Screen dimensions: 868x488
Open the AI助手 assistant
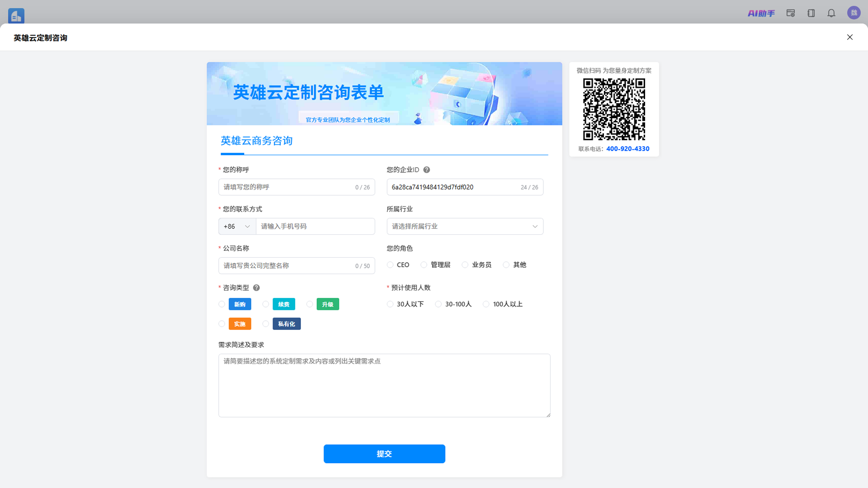(x=761, y=14)
